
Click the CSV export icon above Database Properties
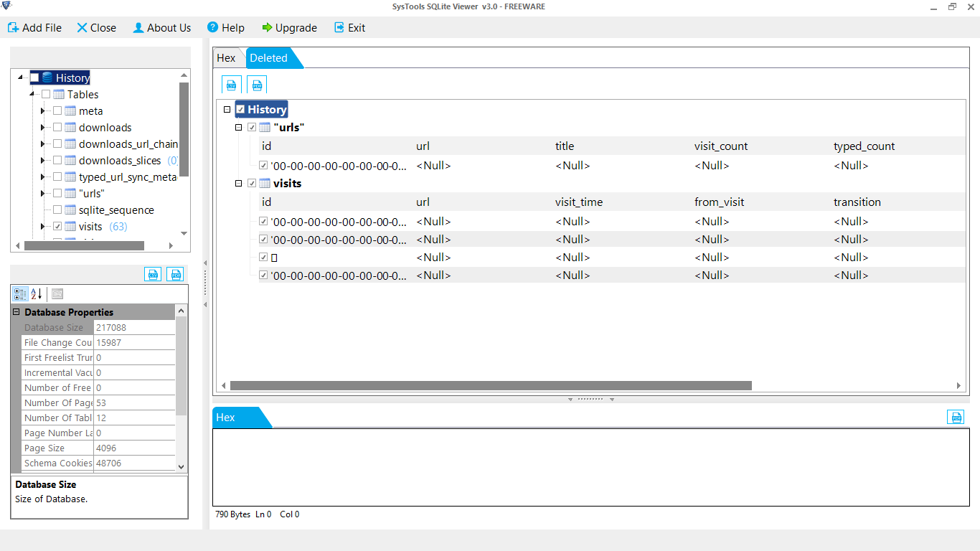coord(153,274)
